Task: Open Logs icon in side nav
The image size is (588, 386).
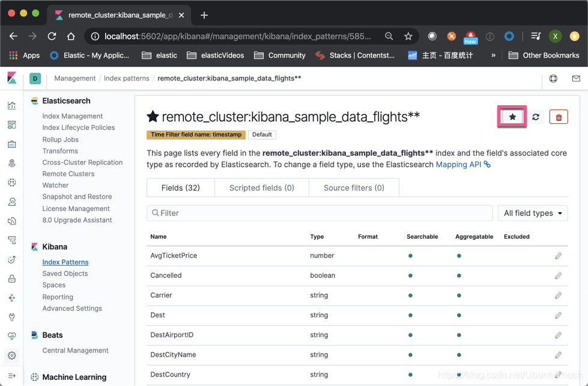Action: pos(11,221)
